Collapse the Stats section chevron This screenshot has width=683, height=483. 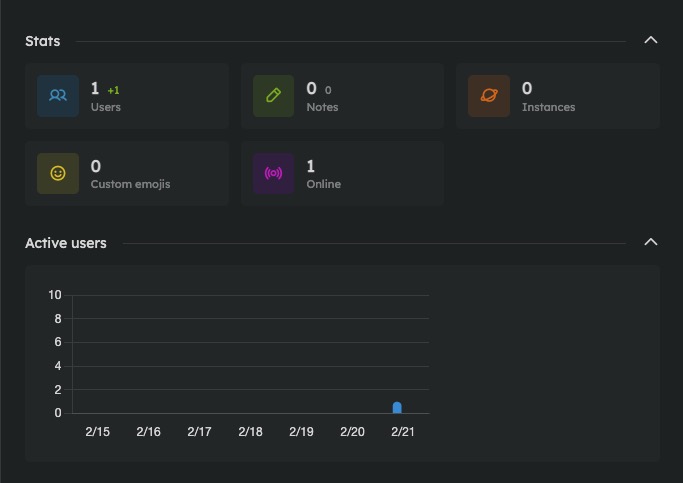pyautogui.click(x=651, y=41)
